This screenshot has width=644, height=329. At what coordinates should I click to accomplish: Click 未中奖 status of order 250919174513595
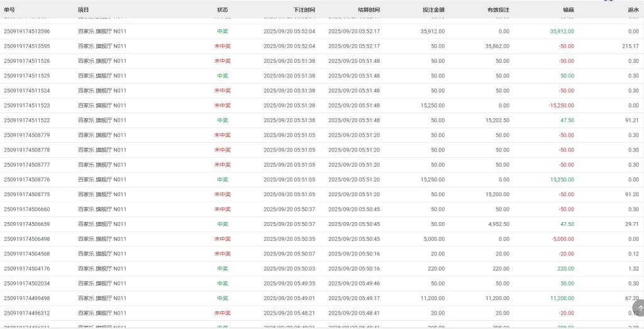pos(223,46)
